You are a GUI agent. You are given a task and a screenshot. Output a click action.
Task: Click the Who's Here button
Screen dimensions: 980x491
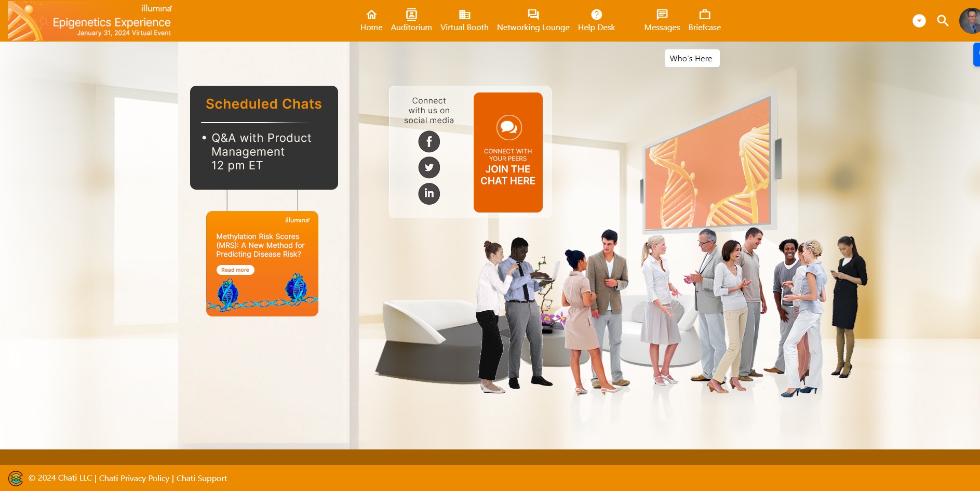tap(692, 58)
